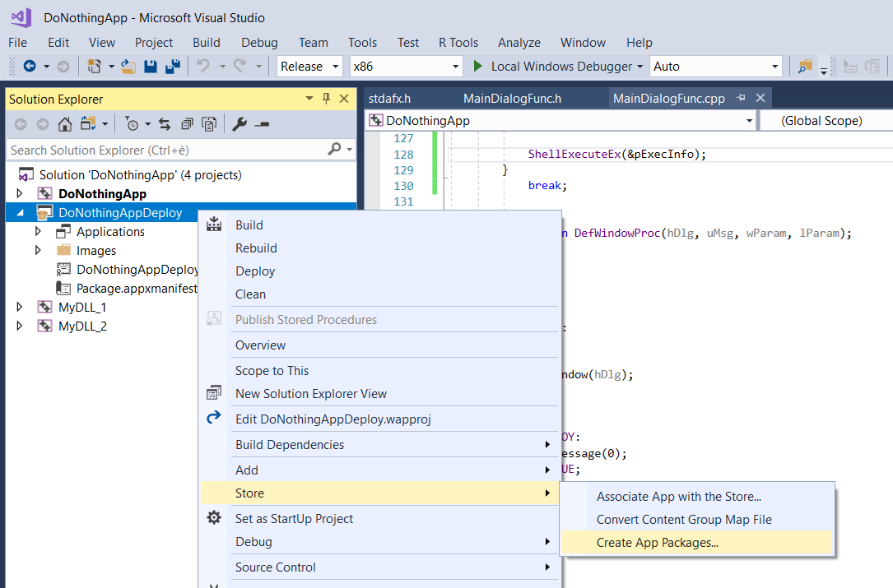893x588 pixels.
Task: Pin the MainDialogFunc.cpp tab
Action: pos(741,98)
